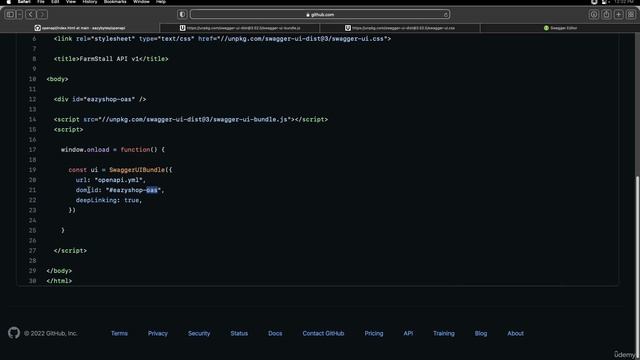Image resolution: width=640 pixels, height=360 pixels.
Task: Open the Bookmarks menu
Action: click(x=115, y=2)
